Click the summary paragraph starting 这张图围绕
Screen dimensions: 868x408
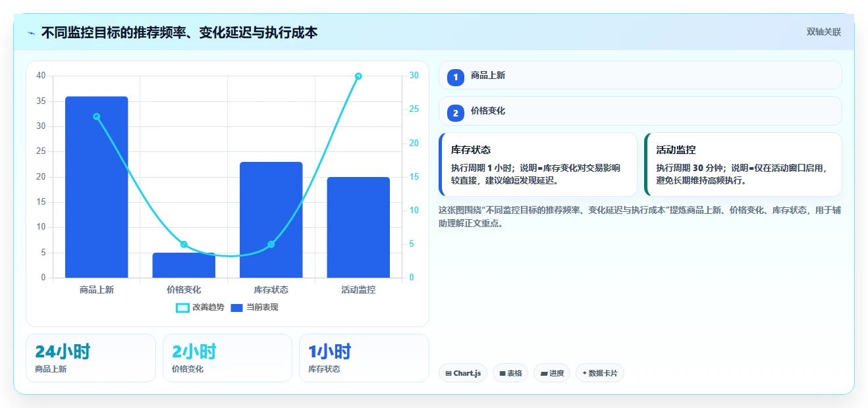point(639,217)
